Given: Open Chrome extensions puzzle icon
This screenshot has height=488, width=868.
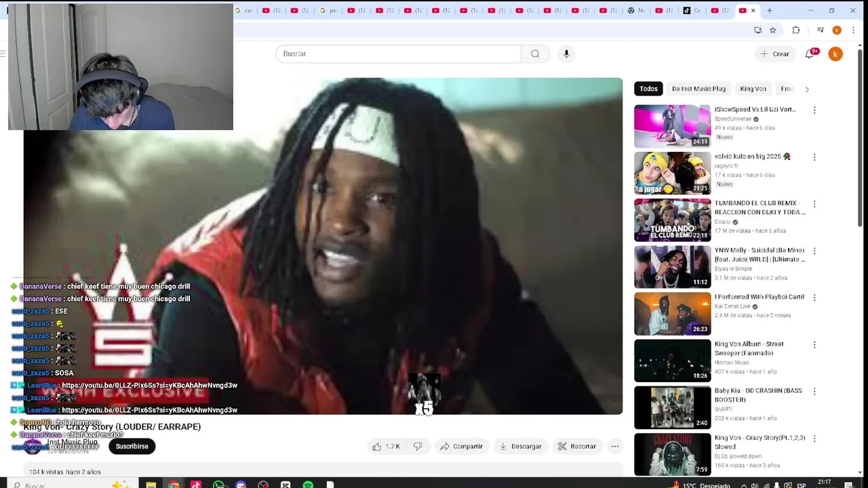Looking at the screenshot, I should pyautogui.click(x=796, y=30).
